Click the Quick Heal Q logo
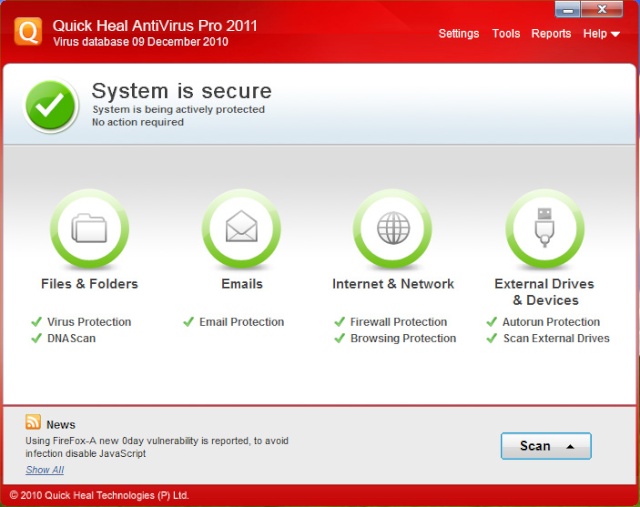The height and width of the screenshot is (507, 640). 28,31
